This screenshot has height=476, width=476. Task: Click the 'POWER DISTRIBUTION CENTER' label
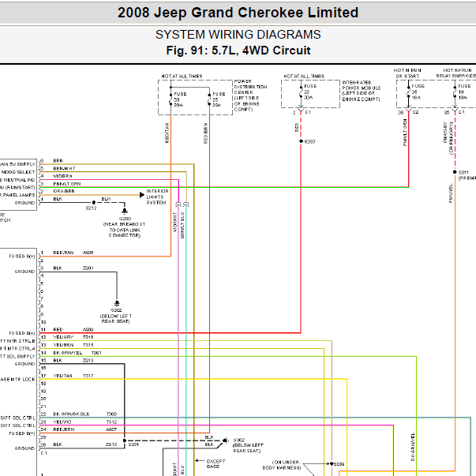click(x=250, y=96)
